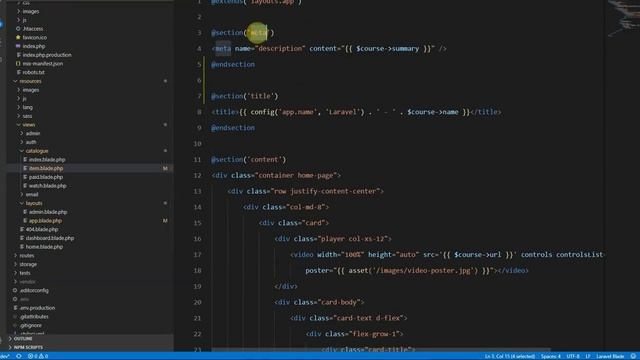The height and width of the screenshot is (360, 640).
Task: Open the index.php file
Action: coord(34,46)
